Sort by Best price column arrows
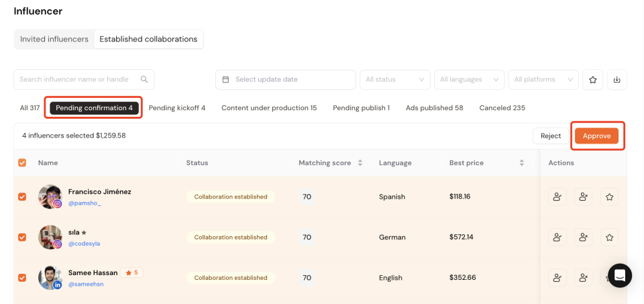 (521, 163)
